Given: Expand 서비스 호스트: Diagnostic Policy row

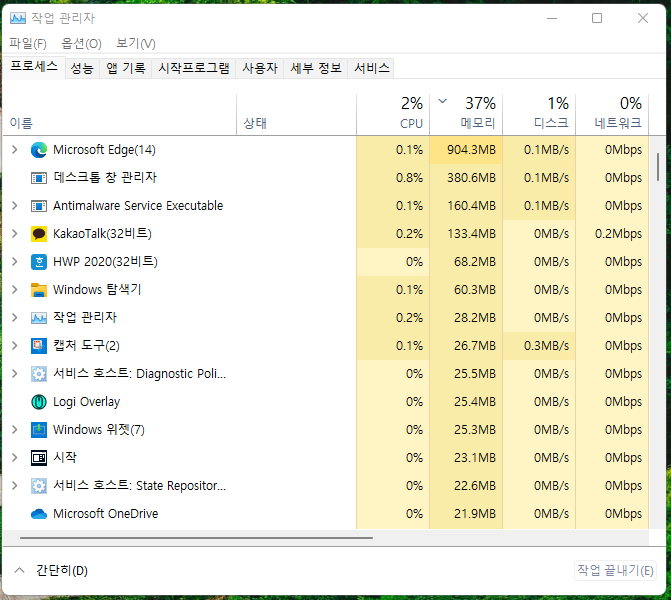Looking at the screenshot, I should [15, 374].
